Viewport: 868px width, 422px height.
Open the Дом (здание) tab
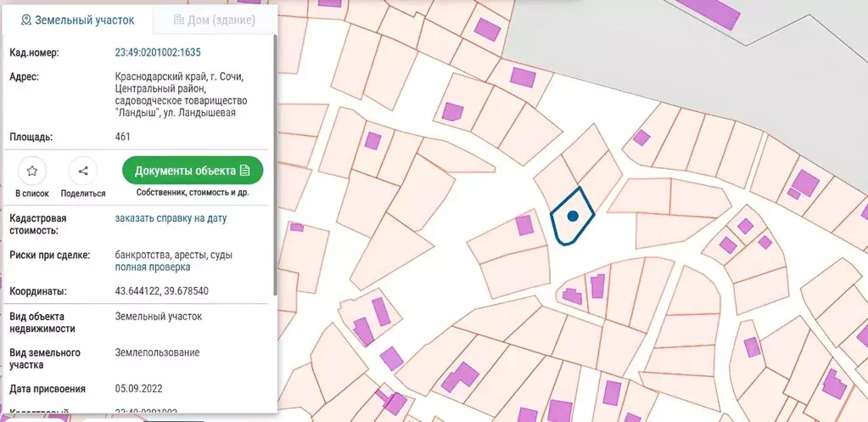pyautogui.click(x=214, y=20)
